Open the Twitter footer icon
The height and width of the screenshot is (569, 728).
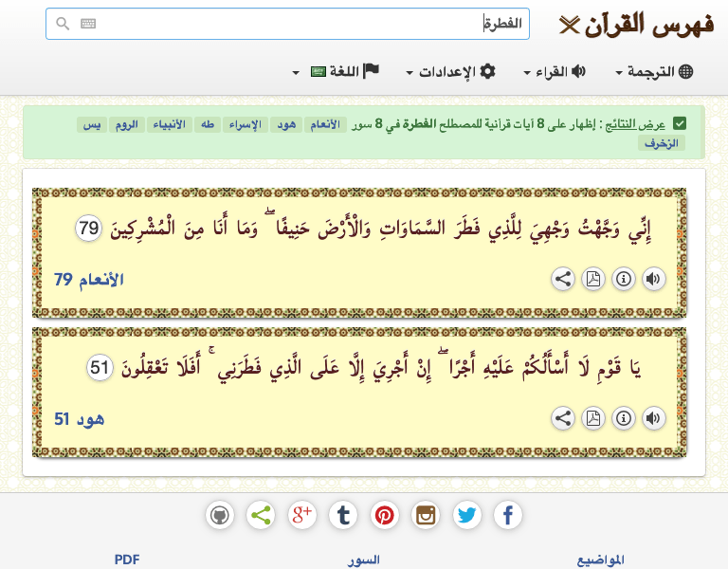[x=466, y=515]
